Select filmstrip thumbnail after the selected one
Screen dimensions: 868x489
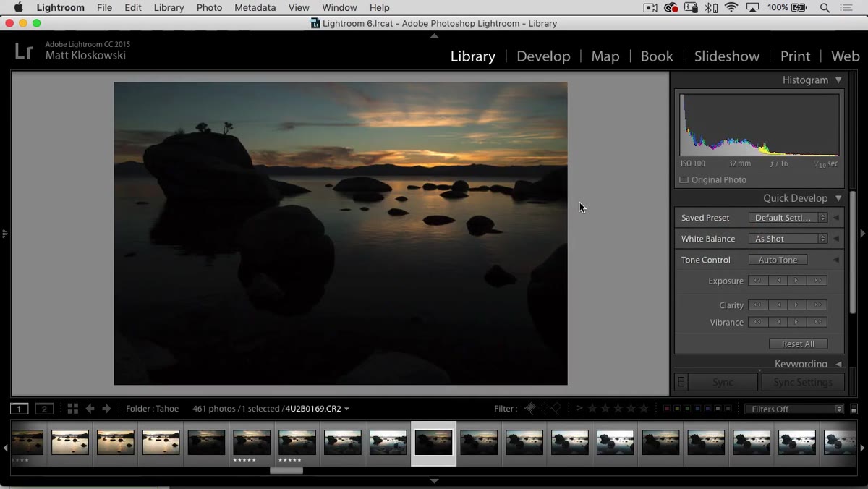pyautogui.click(x=479, y=442)
